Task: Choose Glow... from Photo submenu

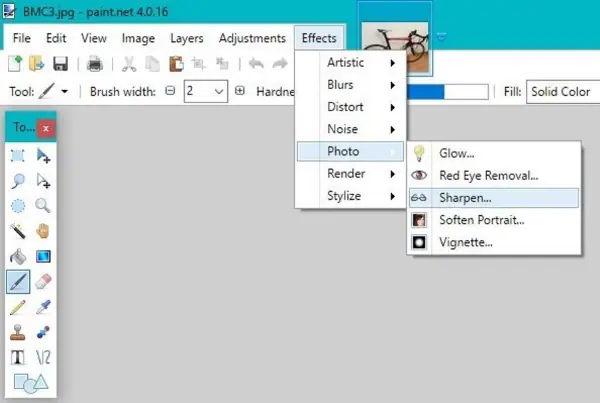Action: point(494,153)
